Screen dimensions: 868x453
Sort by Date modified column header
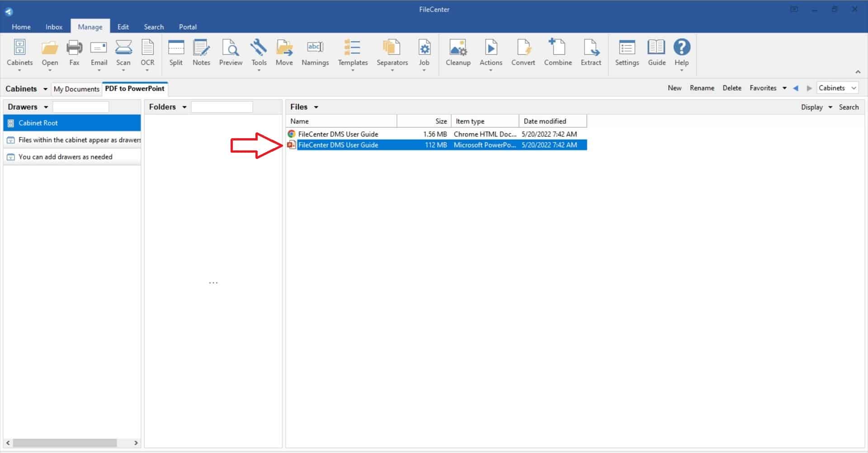(x=553, y=121)
